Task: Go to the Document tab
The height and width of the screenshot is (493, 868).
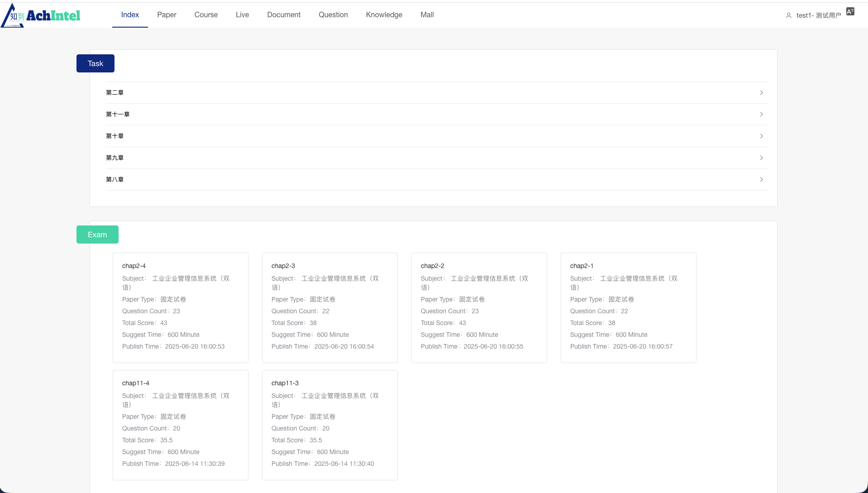Action: (284, 15)
